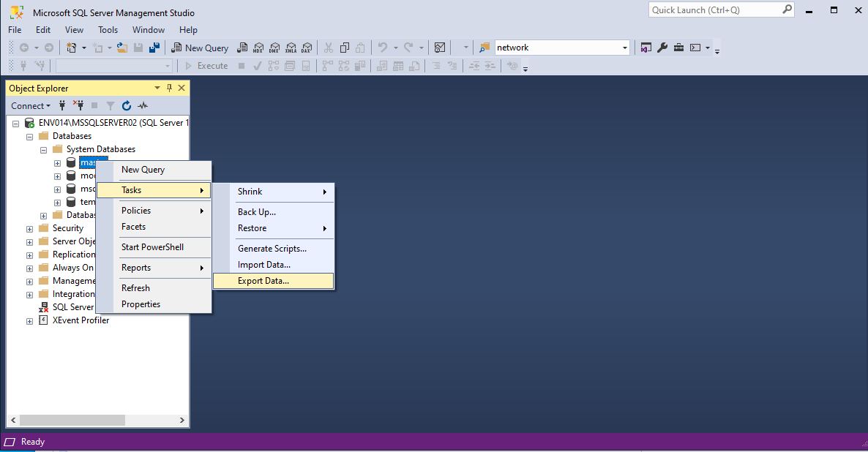
Task: Refresh the Object Explorer tree
Action: click(126, 105)
